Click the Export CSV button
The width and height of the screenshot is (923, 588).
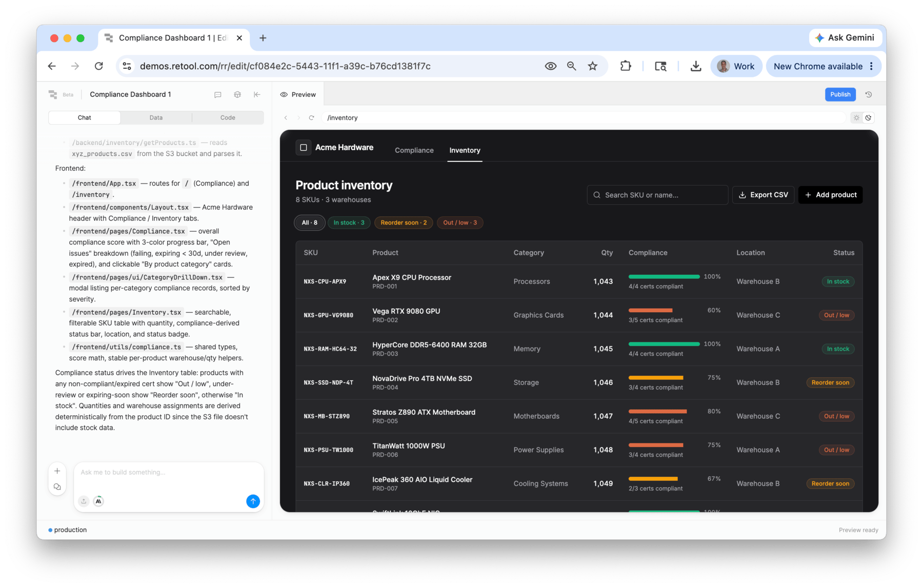763,195
